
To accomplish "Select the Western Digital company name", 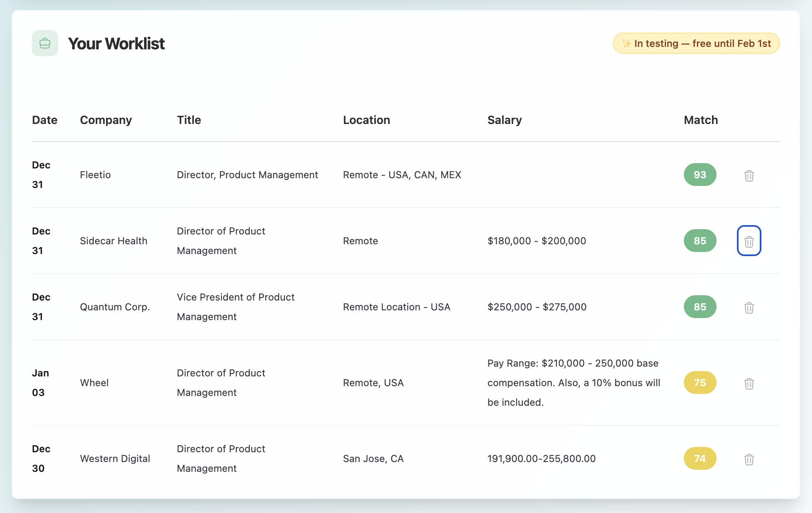I will (115, 459).
